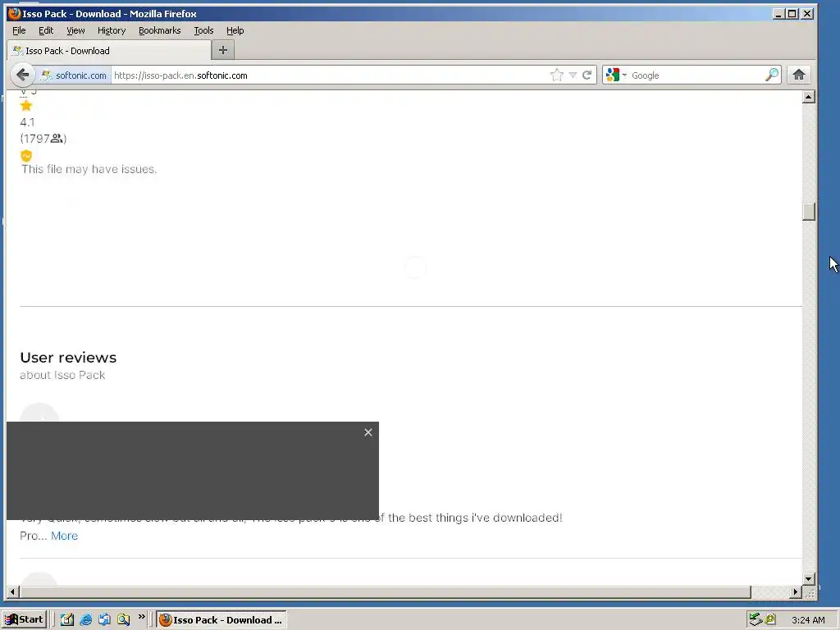Image resolution: width=840 pixels, height=630 pixels.
Task: Click the magnifier quick launch icon
Action: coord(123,620)
